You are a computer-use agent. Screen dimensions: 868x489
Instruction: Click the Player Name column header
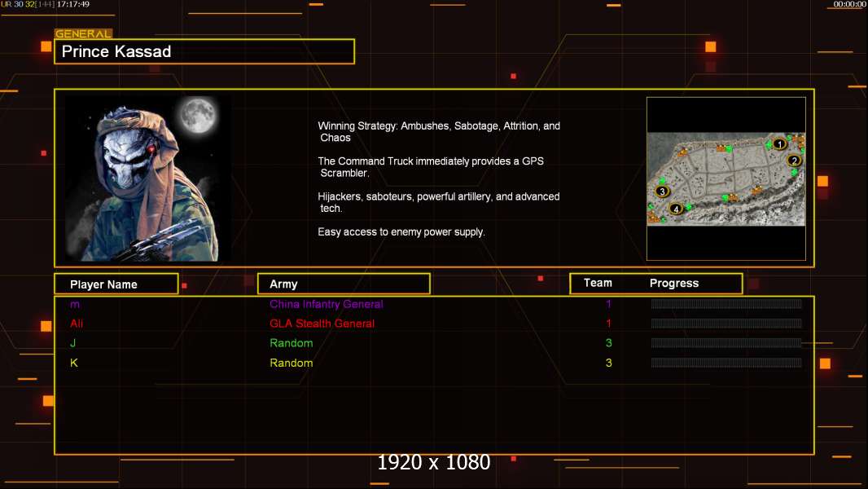click(116, 284)
